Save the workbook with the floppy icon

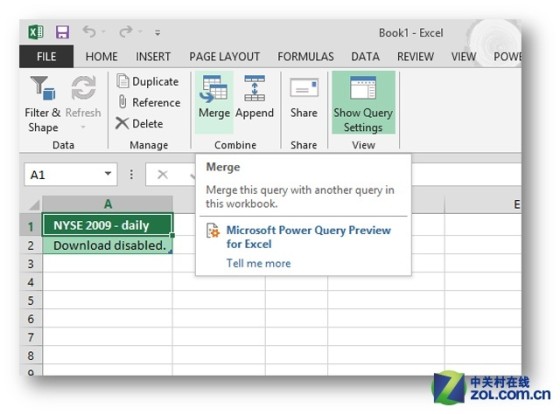[x=62, y=32]
